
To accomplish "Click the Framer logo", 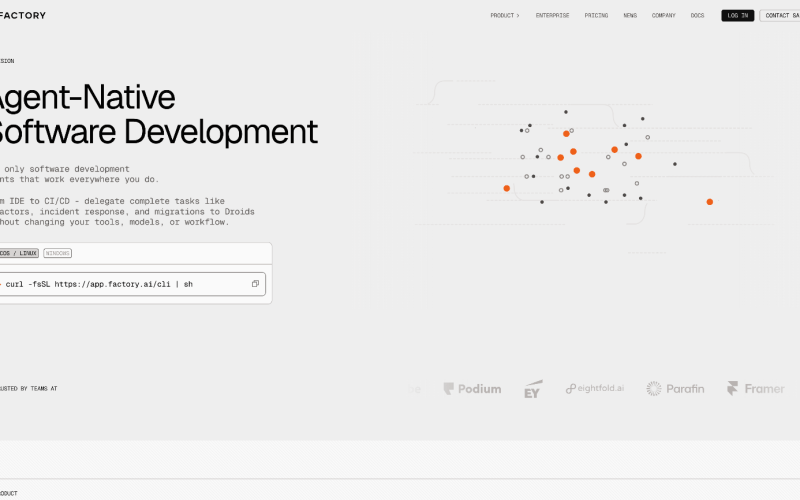I will tap(756, 389).
